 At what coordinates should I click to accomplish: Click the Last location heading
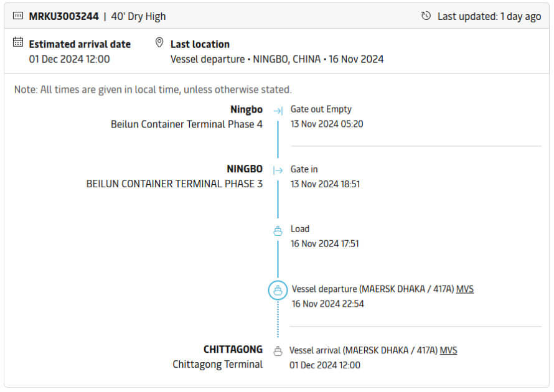200,44
